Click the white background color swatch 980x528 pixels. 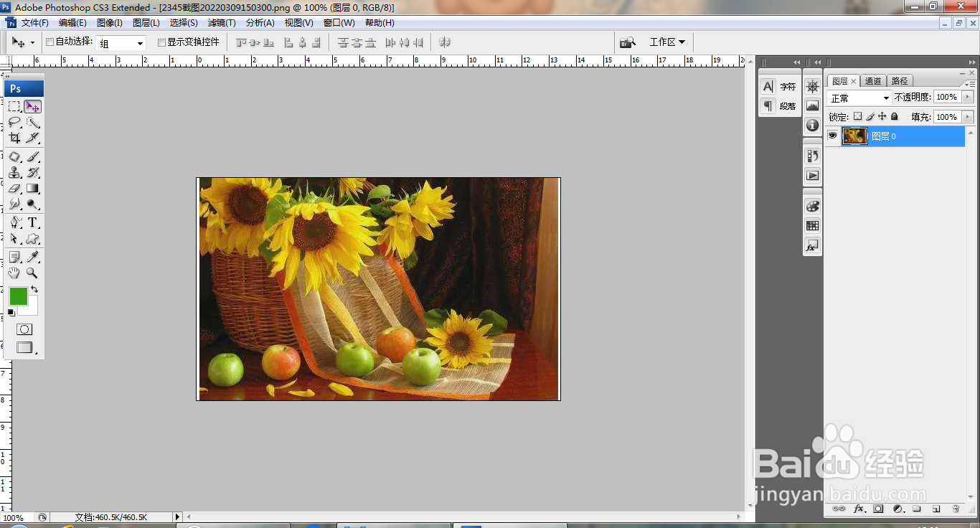click(x=32, y=308)
